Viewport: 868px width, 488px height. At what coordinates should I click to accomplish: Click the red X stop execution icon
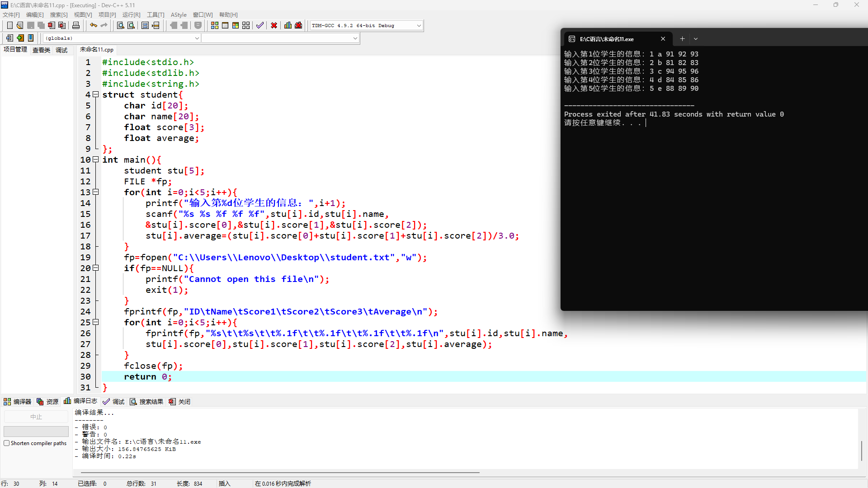pos(274,26)
